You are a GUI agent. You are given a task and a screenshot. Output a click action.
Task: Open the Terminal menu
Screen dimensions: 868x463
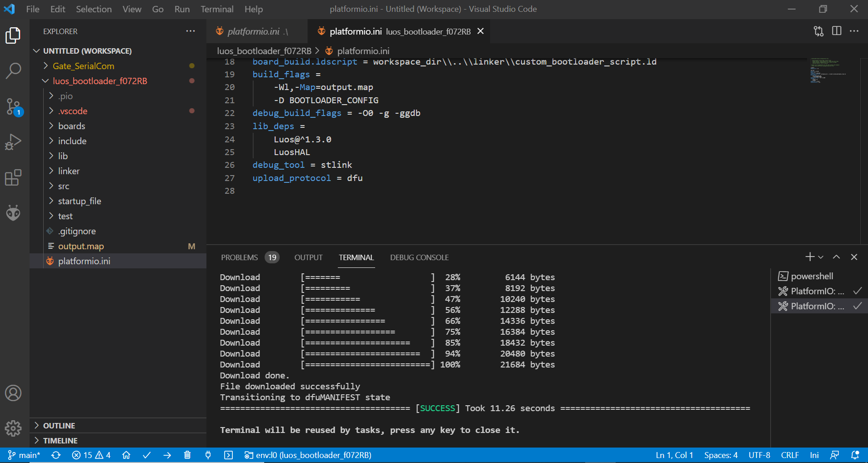(x=217, y=9)
